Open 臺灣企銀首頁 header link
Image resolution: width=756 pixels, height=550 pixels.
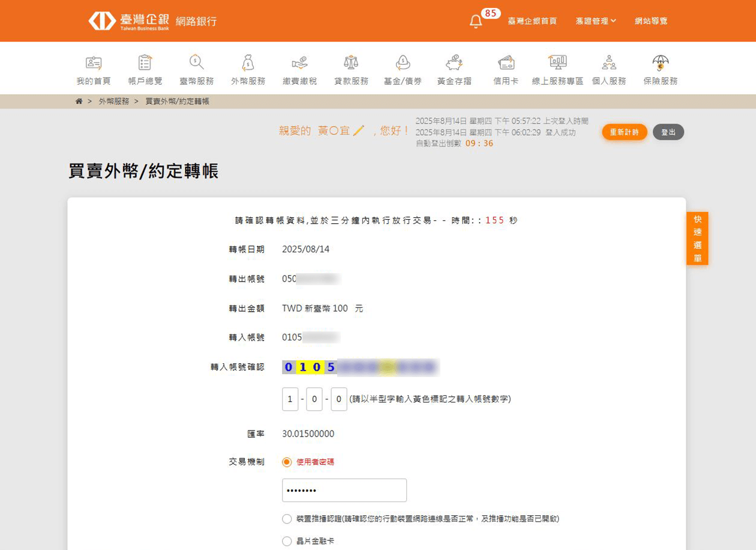coord(532,21)
